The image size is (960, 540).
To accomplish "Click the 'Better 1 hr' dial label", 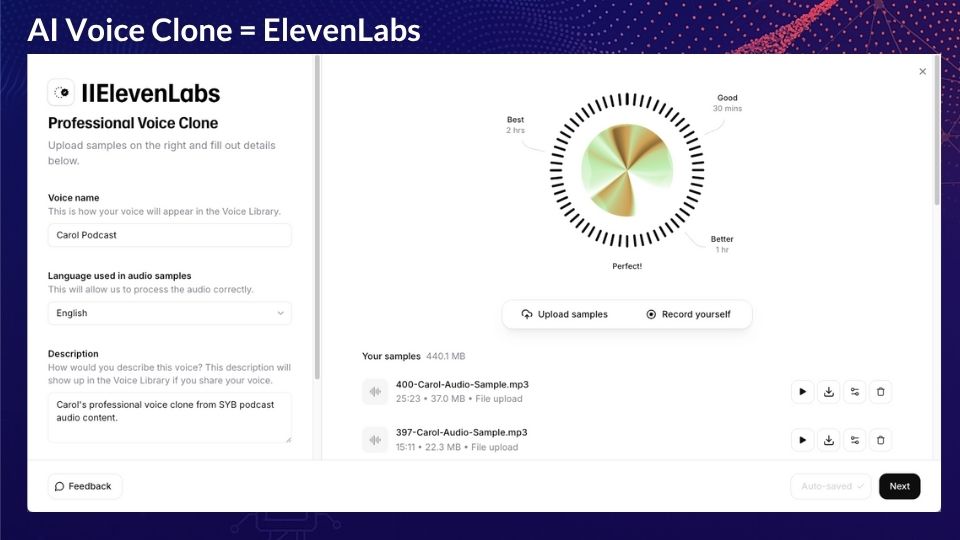I will point(722,244).
